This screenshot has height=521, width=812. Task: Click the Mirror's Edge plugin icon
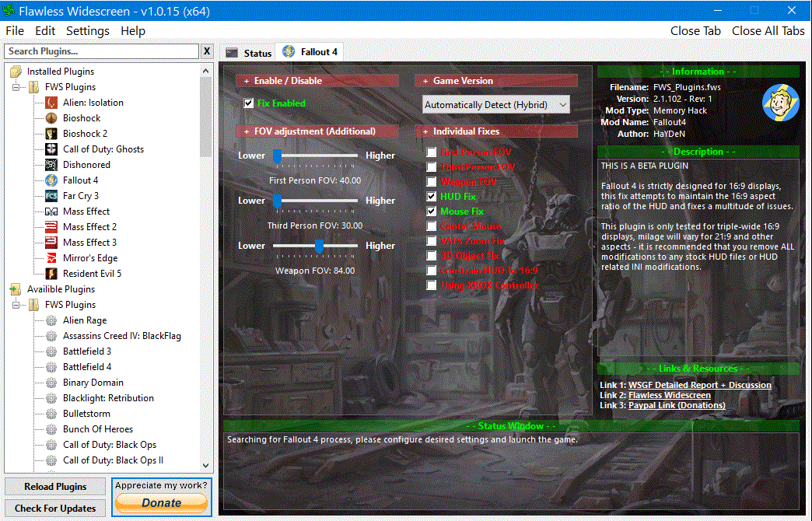coord(51,258)
